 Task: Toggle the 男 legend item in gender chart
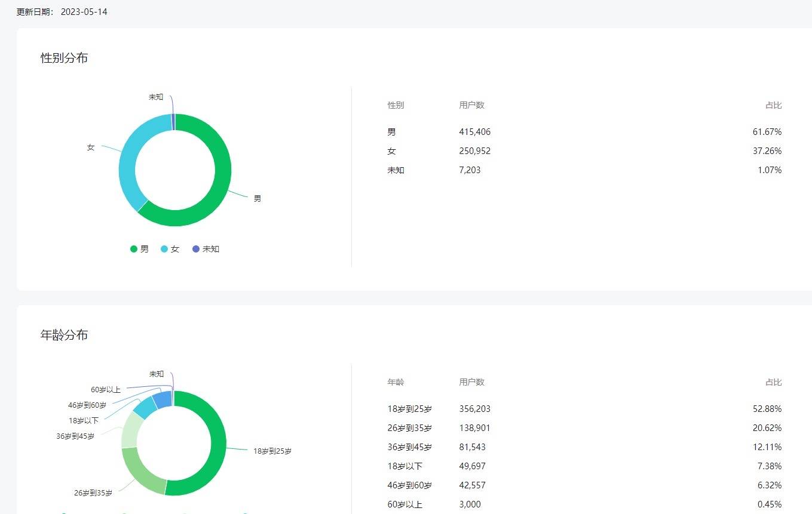pos(140,249)
